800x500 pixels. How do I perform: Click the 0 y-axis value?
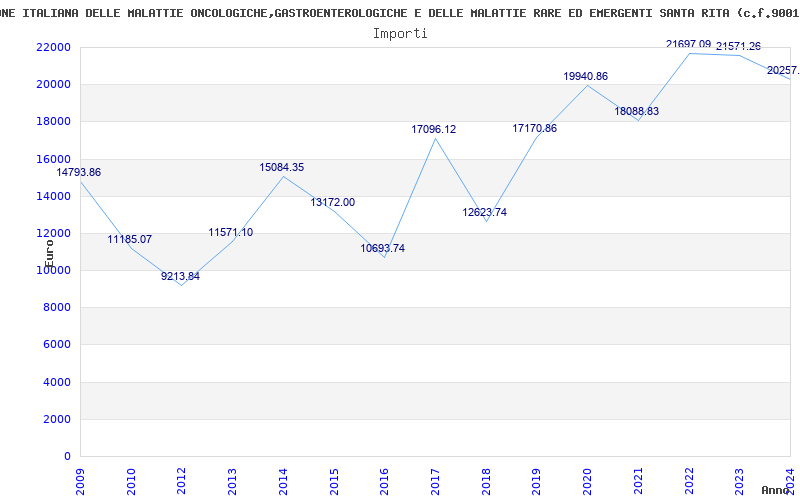coord(67,457)
